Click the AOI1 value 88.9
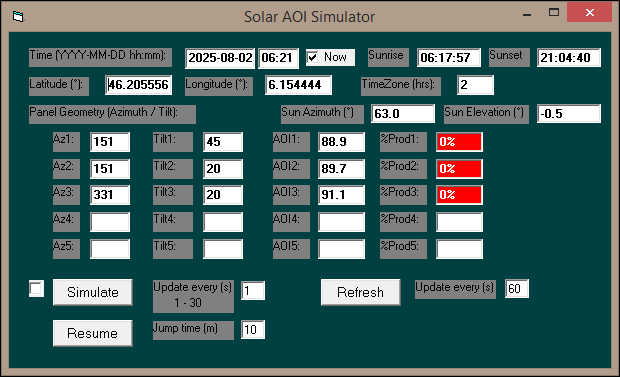This screenshot has width=620, height=377. (341, 142)
